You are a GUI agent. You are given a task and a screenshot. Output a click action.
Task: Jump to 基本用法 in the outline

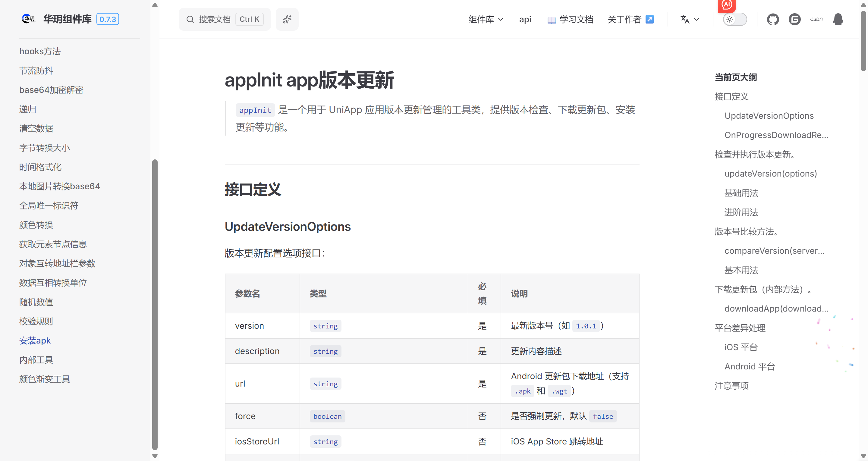(x=741, y=270)
